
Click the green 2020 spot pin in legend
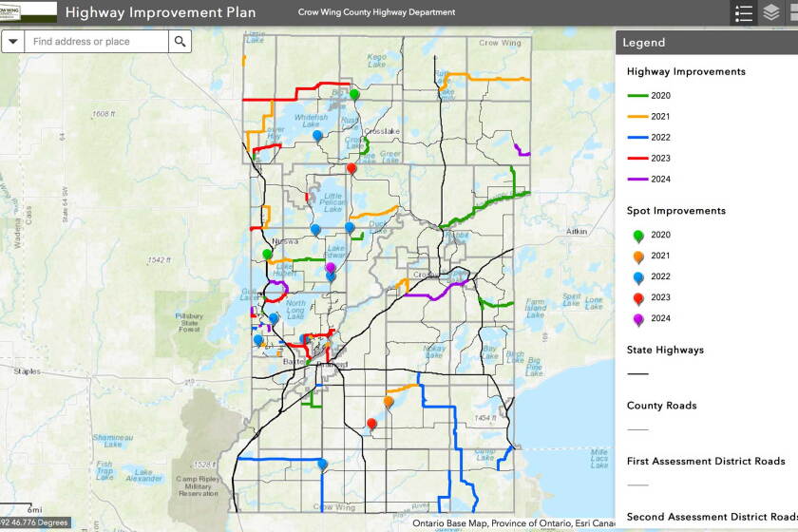(638, 236)
